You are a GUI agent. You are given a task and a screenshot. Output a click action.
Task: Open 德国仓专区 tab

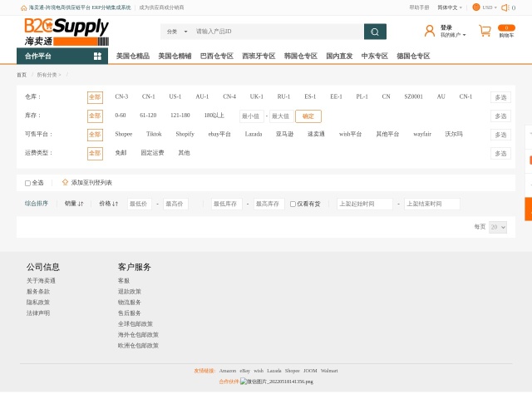point(413,56)
